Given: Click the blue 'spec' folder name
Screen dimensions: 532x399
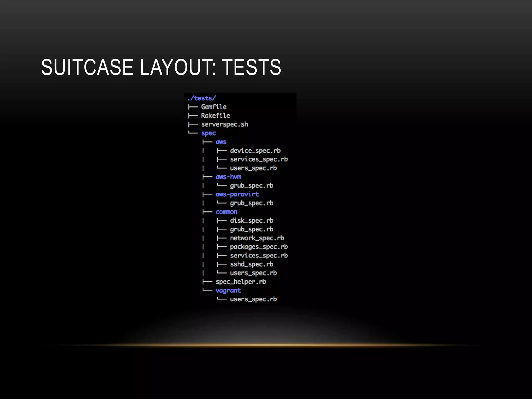Looking at the screenshot, I should (x=208, y=133).
